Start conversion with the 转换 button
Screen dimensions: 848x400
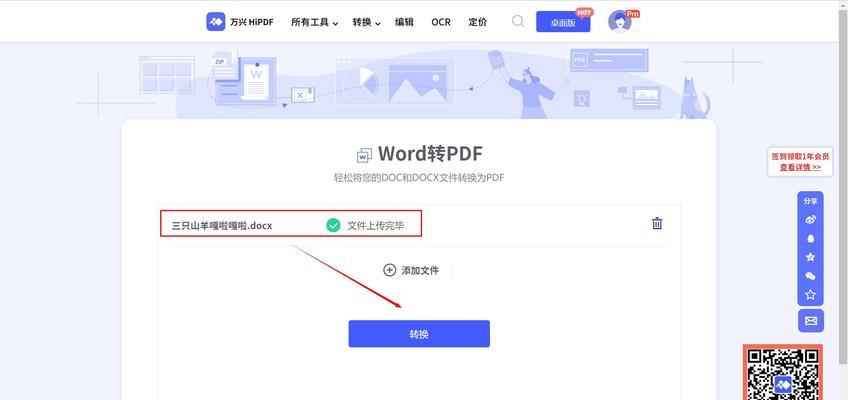pos(419,334)
